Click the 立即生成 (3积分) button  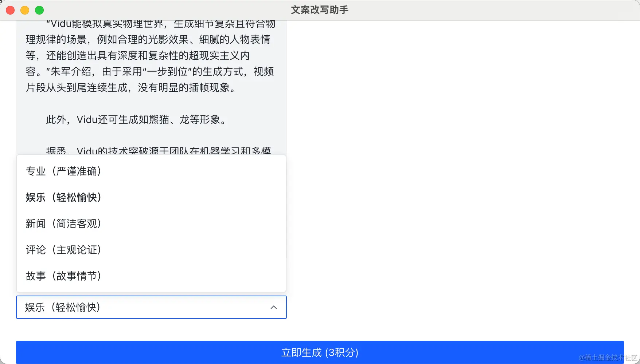coord(320,352)
